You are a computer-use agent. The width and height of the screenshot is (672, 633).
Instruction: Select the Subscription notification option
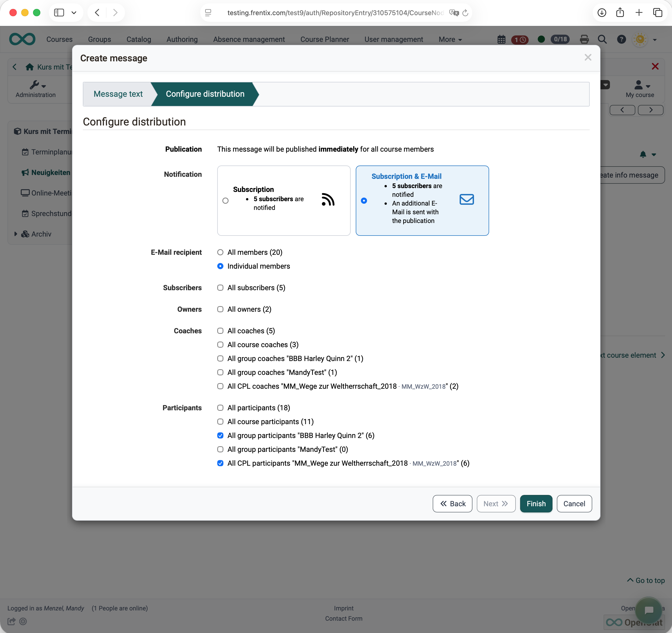(225, 201)
